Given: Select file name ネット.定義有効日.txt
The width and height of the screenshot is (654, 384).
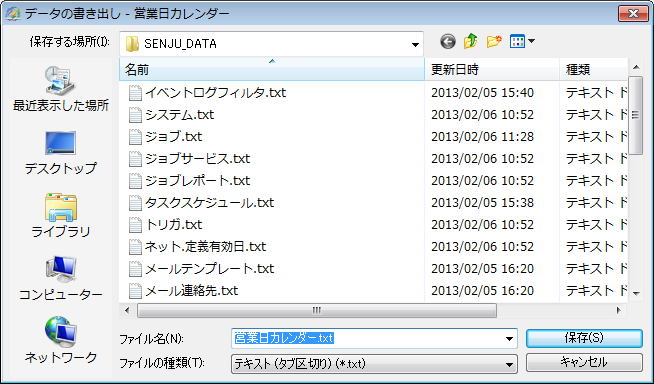Looking at the screenshot, I should (205, 247).
